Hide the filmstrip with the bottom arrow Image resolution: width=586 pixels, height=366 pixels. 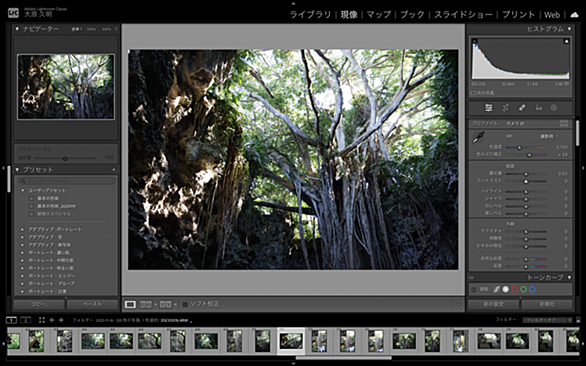pos(293,363)
